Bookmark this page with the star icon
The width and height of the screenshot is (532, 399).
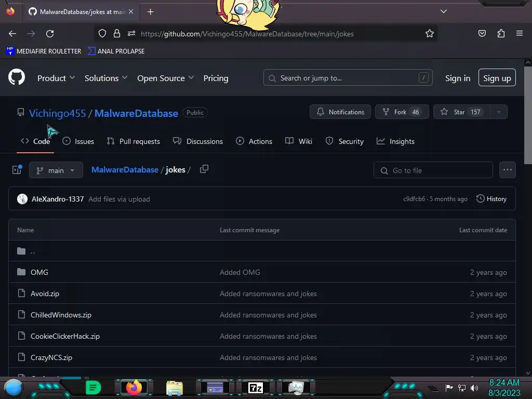[x=430, y=33]
